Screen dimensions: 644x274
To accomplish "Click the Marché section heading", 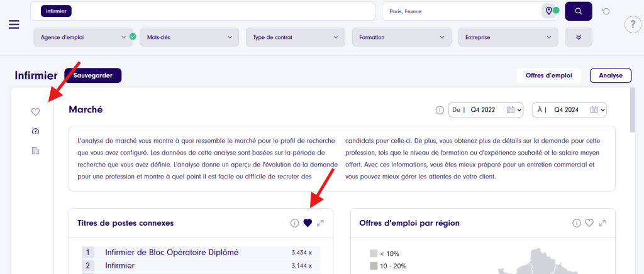I will coord(86,109).
